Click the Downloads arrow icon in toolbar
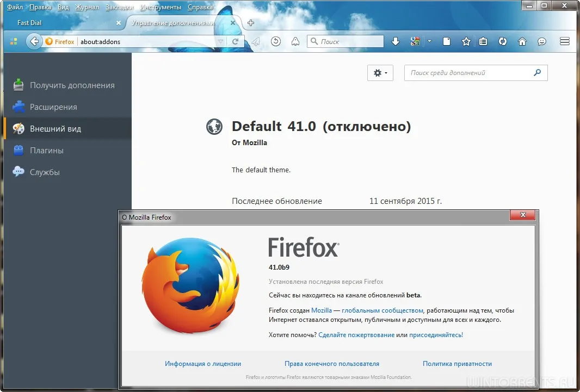The image size is (580, 392). pyautogui.click(x=396, y=41)
